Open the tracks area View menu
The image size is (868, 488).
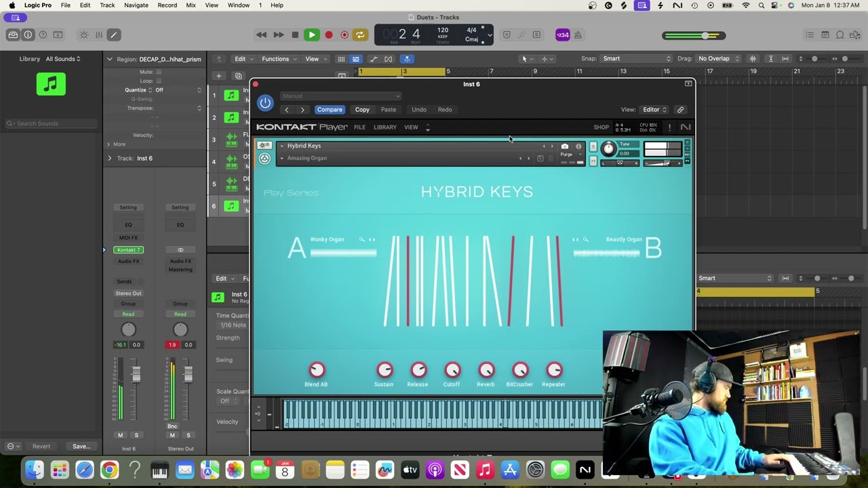pos(315,59)
